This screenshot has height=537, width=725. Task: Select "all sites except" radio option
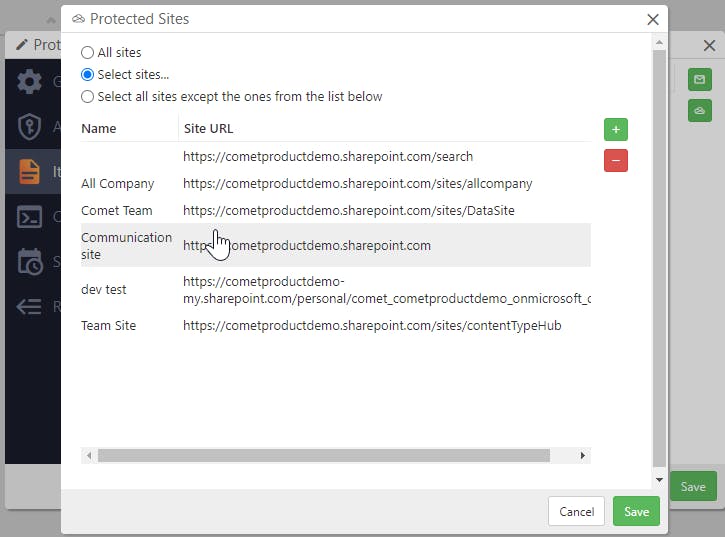pyautogui.click(x=88, y=97)
